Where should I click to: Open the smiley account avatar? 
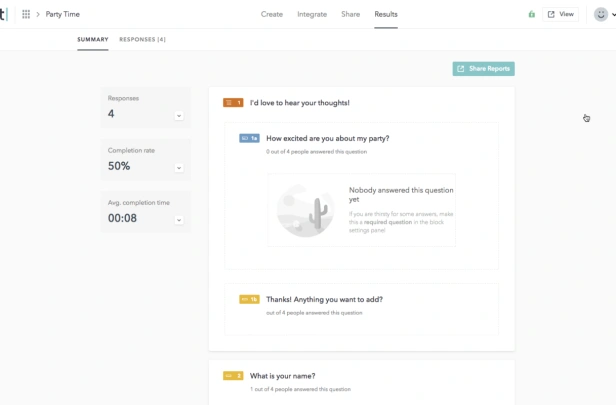(x=601, y=14)
